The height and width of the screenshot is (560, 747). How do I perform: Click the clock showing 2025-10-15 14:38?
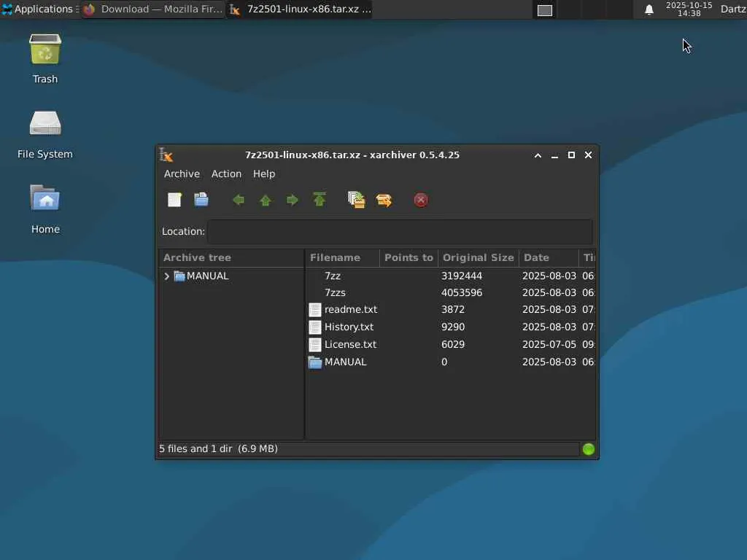click(689, 9)
